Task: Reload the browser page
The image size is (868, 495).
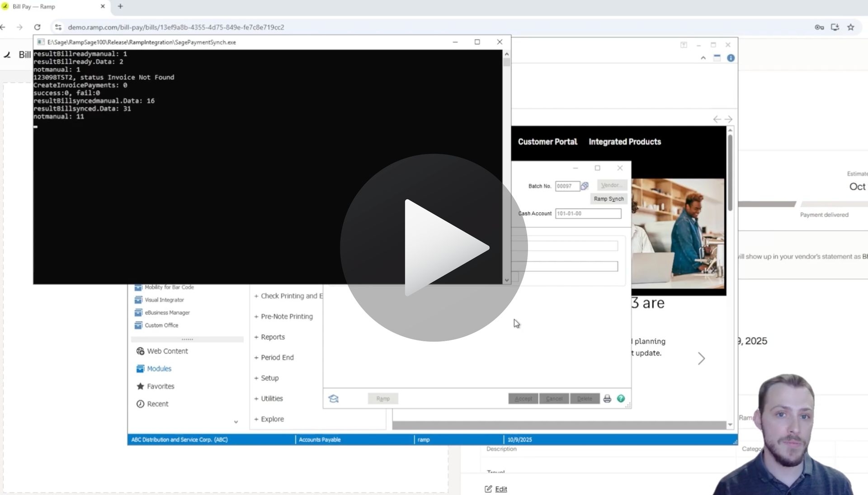Action: pyautogui.click(x=38, y=27)
